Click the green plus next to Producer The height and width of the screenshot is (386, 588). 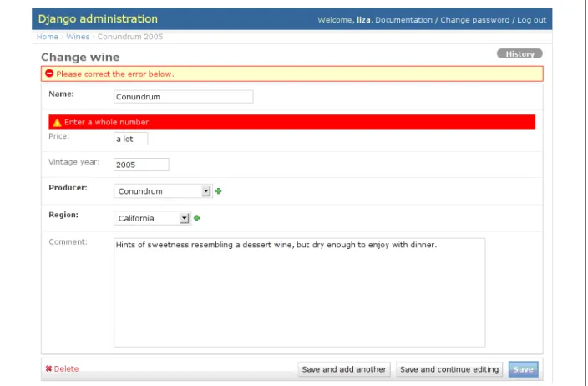pos(218,191)
